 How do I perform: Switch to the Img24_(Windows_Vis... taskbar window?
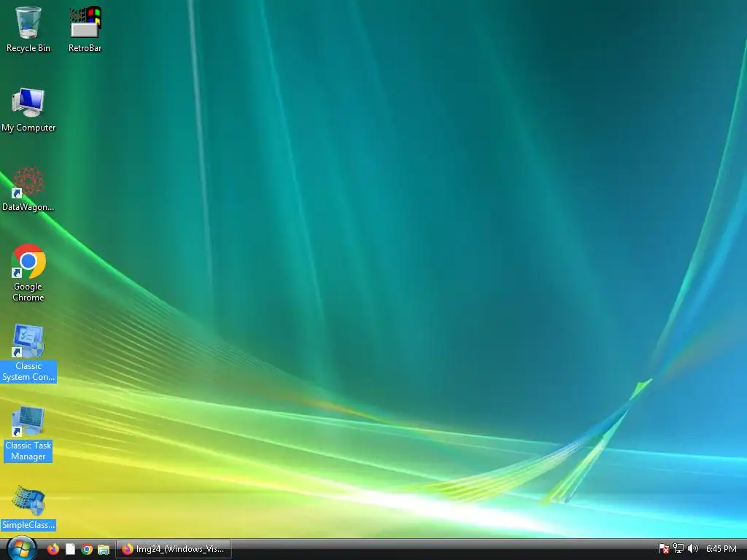tap(174, 549)
